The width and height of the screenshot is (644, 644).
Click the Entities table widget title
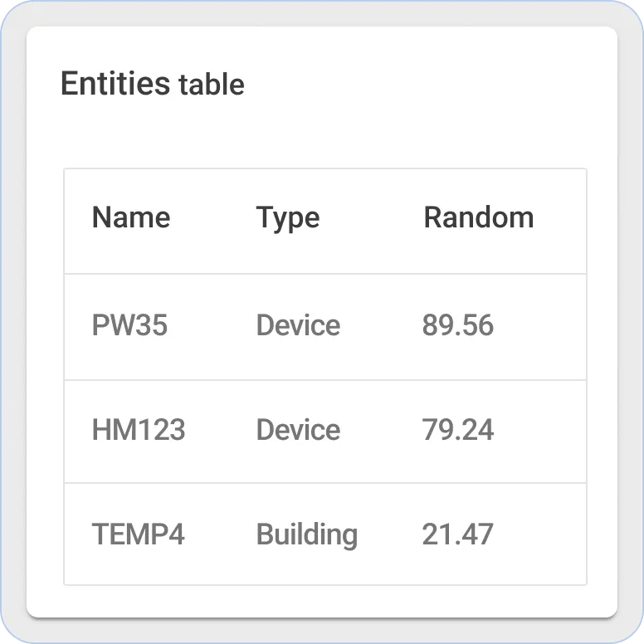(x=153, y=84)
